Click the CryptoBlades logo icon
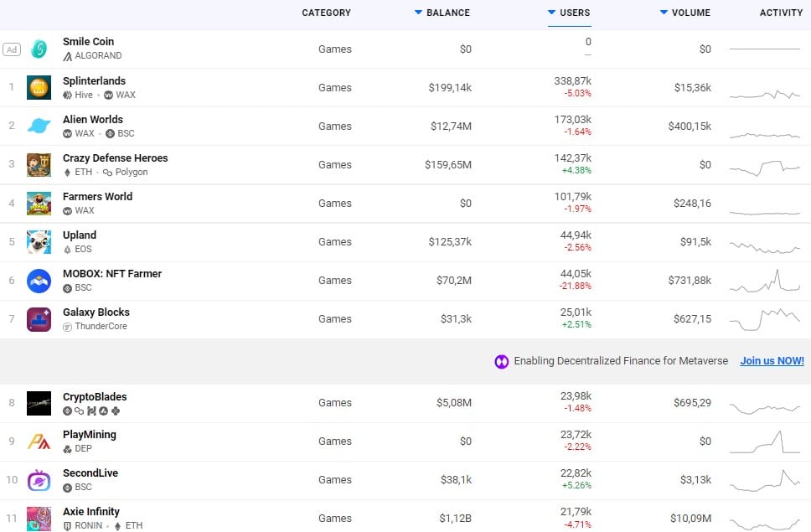The width and height of the screenshot is (811, 532). click(39, 403)
